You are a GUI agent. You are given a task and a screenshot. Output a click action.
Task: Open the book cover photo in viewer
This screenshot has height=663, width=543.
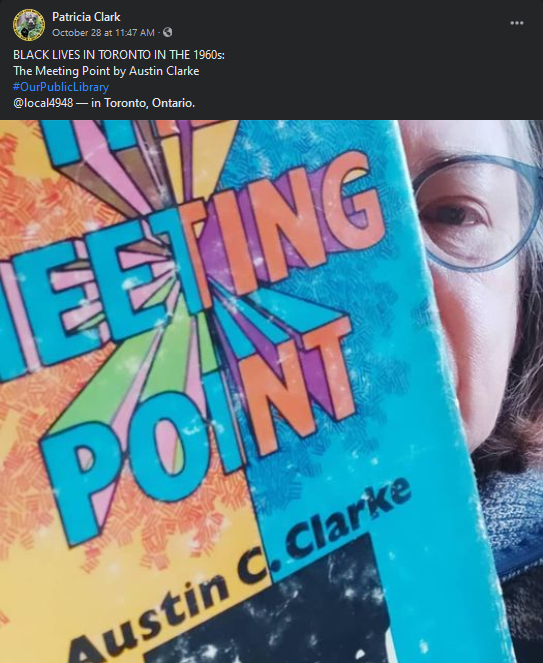point(272,392)
